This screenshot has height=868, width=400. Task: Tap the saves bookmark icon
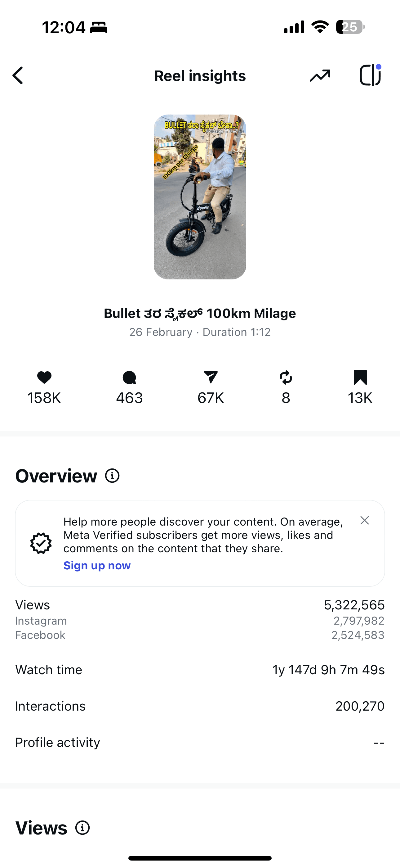click(x=360, y=377)
